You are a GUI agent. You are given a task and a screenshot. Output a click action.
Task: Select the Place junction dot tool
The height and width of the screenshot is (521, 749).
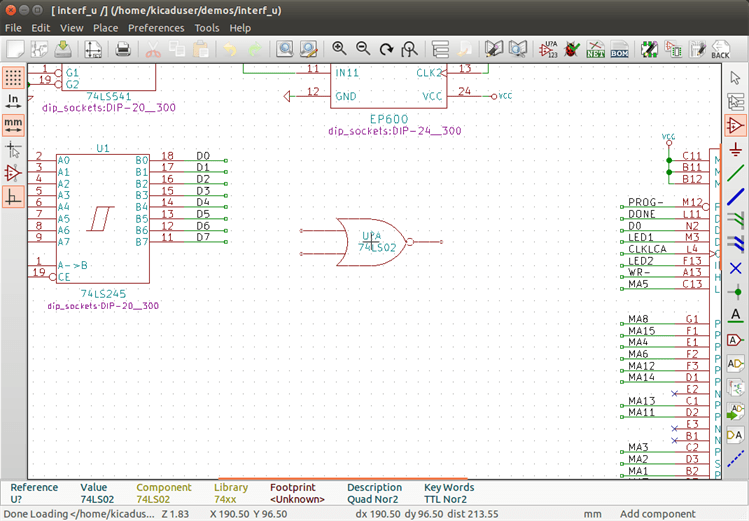coord(736,291)
